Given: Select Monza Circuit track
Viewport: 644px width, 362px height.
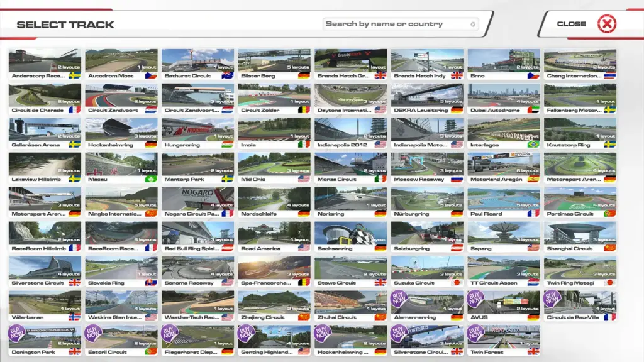Looking at the screenshot, I should [351, 167].
